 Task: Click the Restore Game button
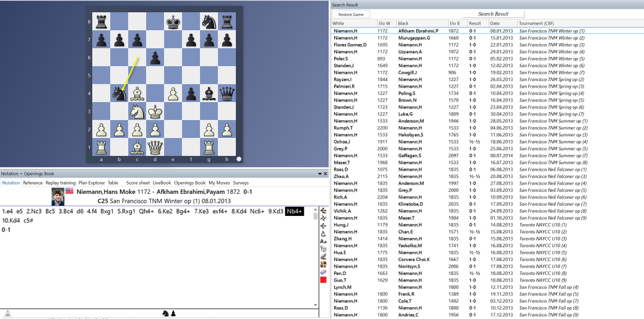coord(350,15)
